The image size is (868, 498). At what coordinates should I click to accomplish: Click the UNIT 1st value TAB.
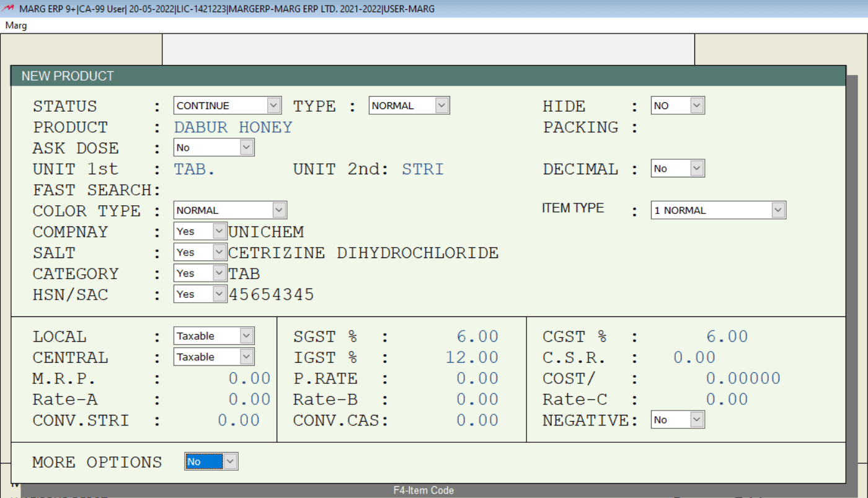(195, 169)
